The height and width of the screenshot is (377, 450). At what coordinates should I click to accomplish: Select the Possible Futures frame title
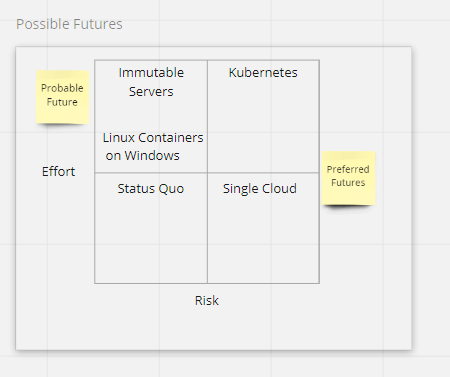tap(69, 24)
